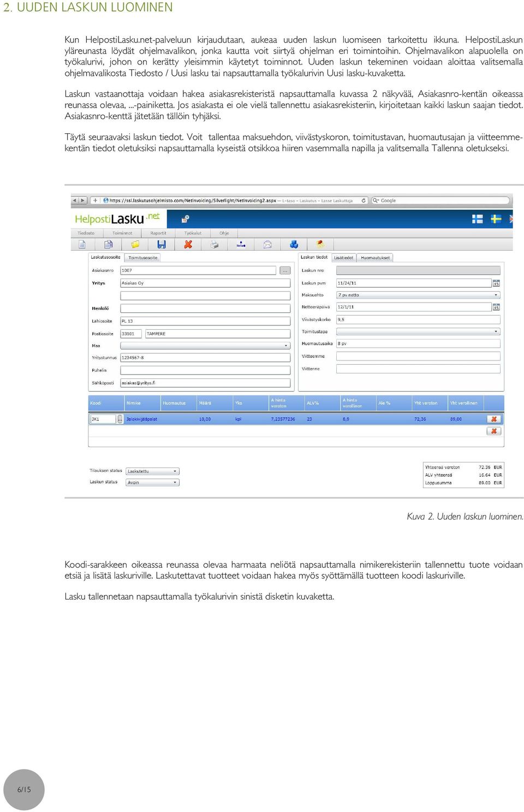Click red X on the empty invoice row
524x812 pixels.
(493, 431)
